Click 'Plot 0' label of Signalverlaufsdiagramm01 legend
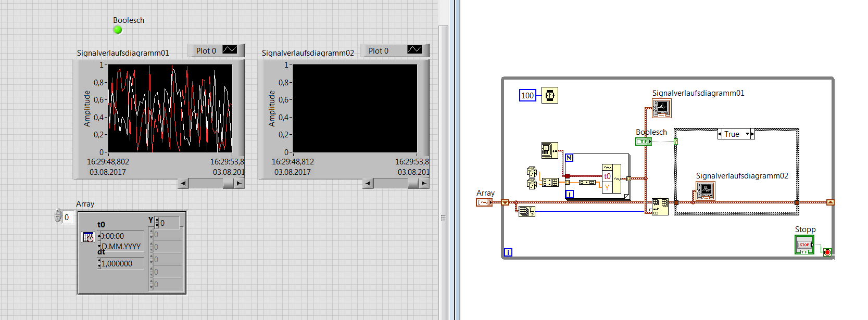 pos(206,50)
